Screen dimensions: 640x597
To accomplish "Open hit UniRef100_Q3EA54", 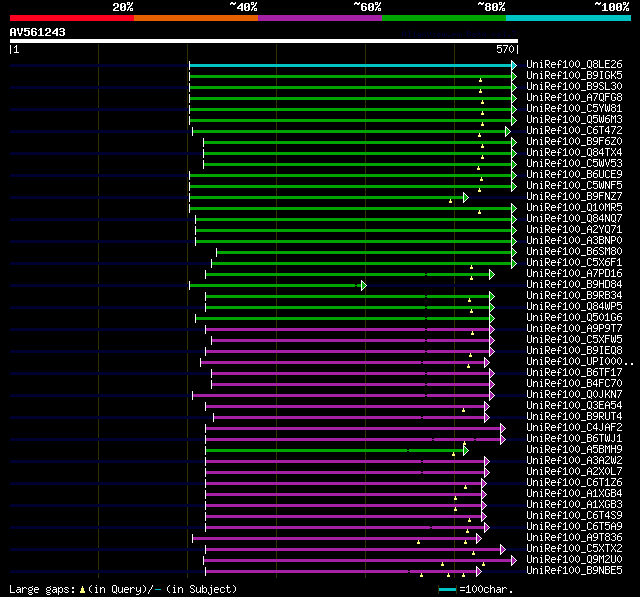I will tap(574, 406).
